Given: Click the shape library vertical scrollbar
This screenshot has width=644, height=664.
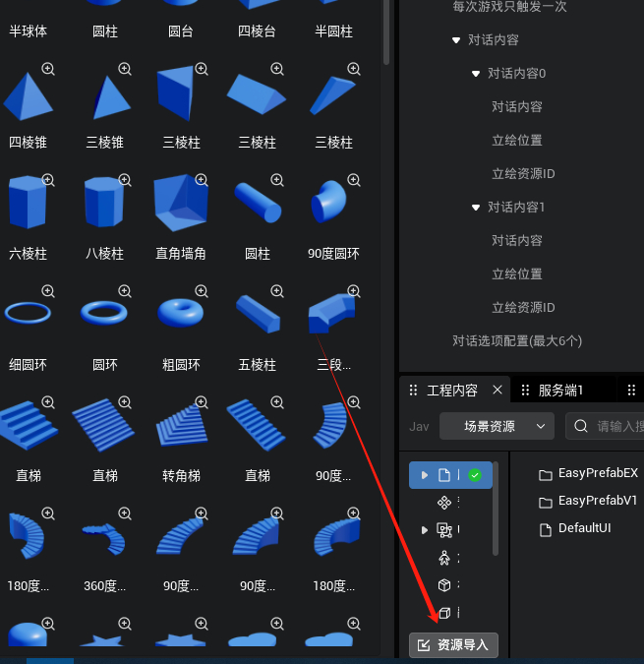Looking at the screenshot, I should tap(385, 31).
